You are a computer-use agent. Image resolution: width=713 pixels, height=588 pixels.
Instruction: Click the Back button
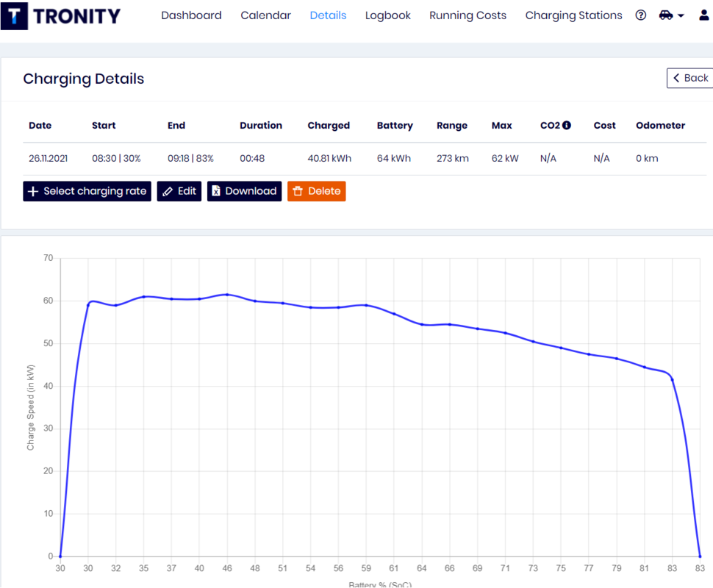689,78
